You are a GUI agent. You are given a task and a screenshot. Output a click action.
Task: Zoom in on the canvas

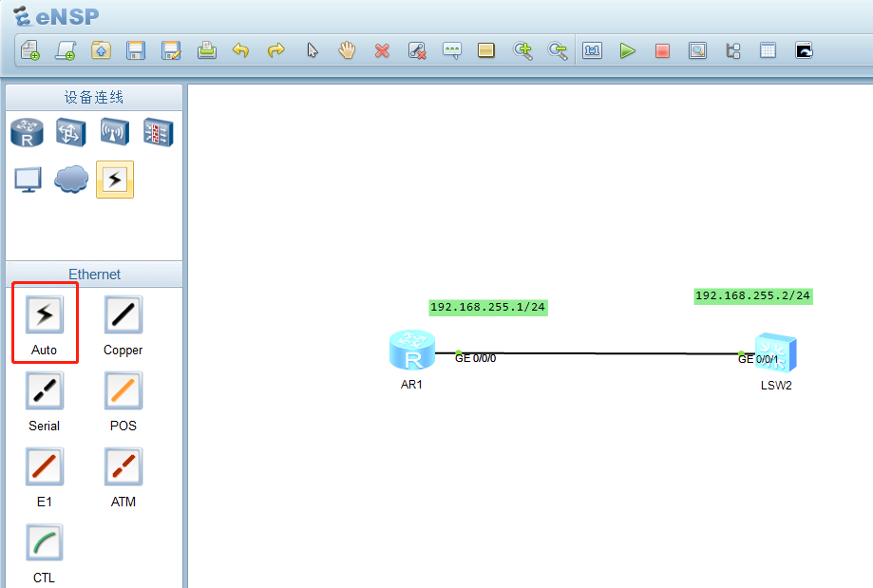click(522, 50)
